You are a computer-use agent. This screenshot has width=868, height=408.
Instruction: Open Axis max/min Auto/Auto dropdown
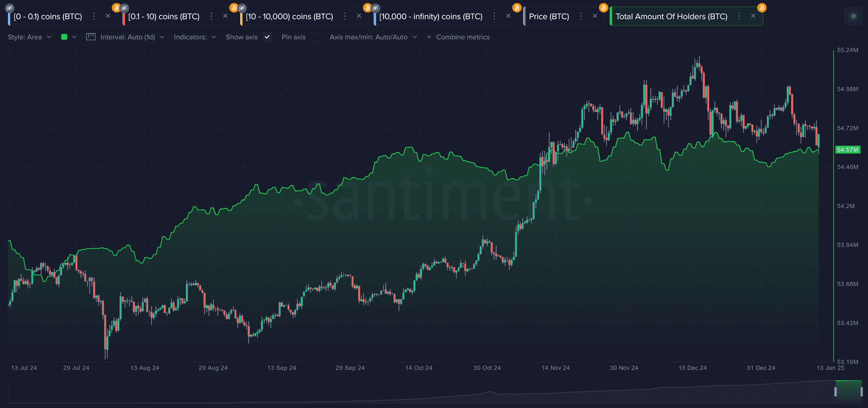(373, 37)
